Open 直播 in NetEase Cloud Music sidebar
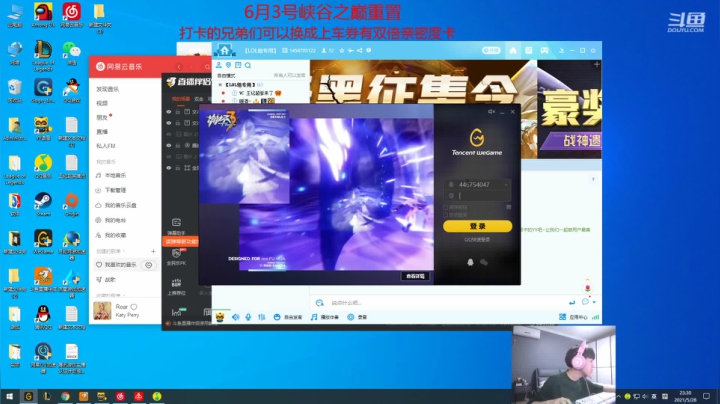Image resolution: width=720 pixels, height=404 pixels. 102,132
